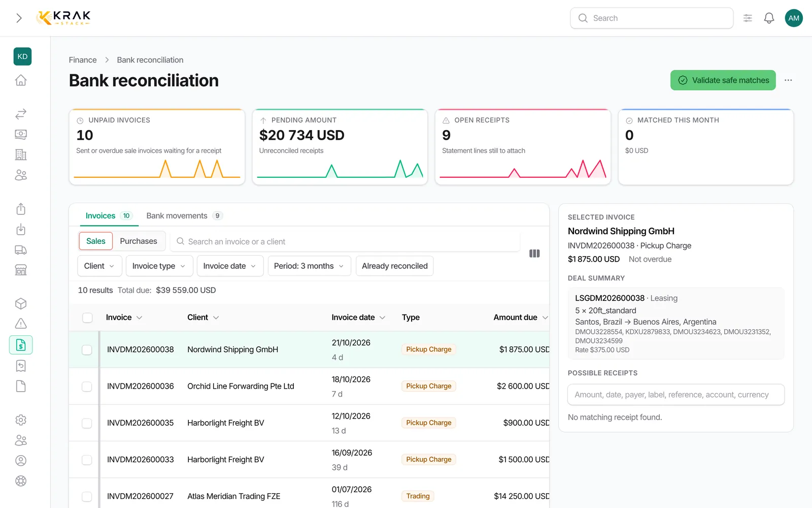Open the AM user avatar menu
Image resolution: width=812 pixels, height=508 pixels.
[x=794, y=18]
